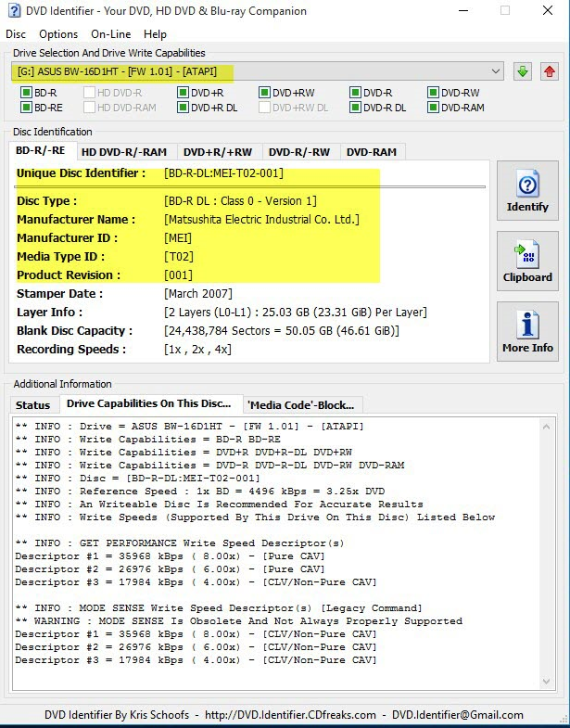Open the 'Media Code'-Block tab
Image resolution: width=570 pixels, height=728 pixels.
pyautogui.click(x=301, y=405)
